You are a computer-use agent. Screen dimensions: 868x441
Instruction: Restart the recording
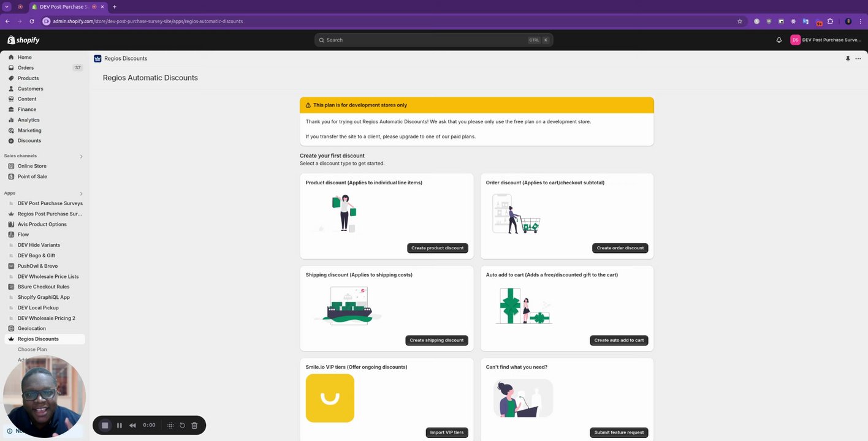(x=182, y=425)
